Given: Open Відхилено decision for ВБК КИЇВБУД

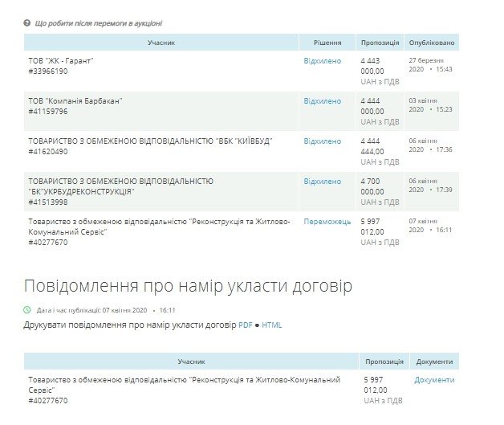Looking at the screenshot, I should pyautogui.click(x=323, y=141).
